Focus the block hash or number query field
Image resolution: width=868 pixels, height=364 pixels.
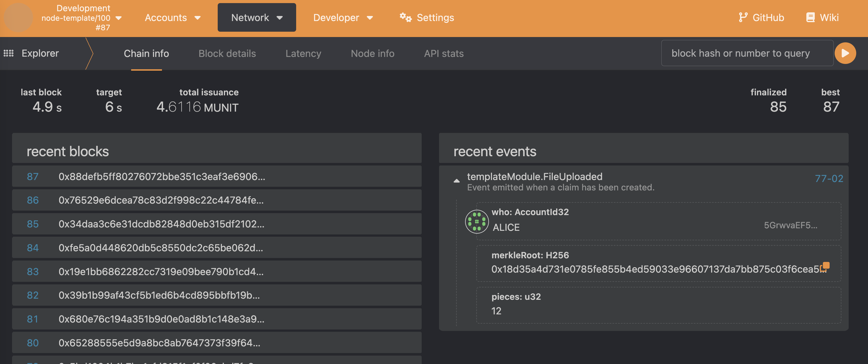click(747, 53)
